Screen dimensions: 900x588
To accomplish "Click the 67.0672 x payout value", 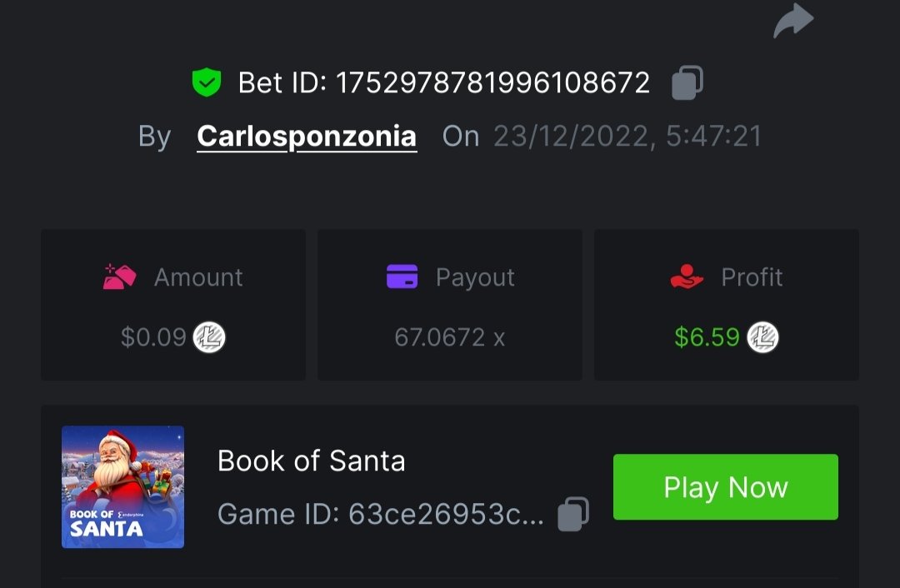I will (450, 337).
